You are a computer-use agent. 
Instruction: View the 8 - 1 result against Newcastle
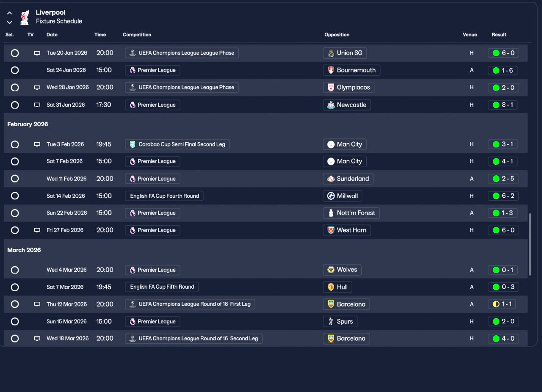[x=503, y=105]
